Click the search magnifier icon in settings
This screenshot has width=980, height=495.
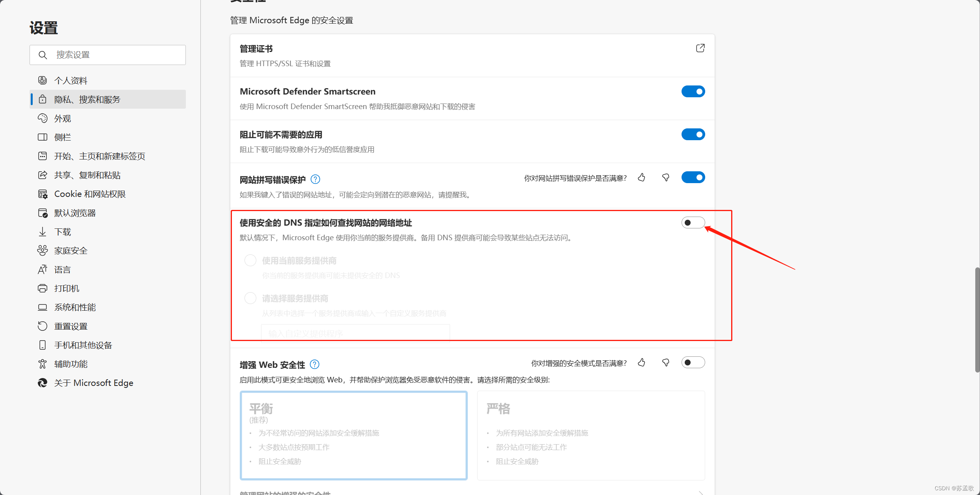pos(43,55)
